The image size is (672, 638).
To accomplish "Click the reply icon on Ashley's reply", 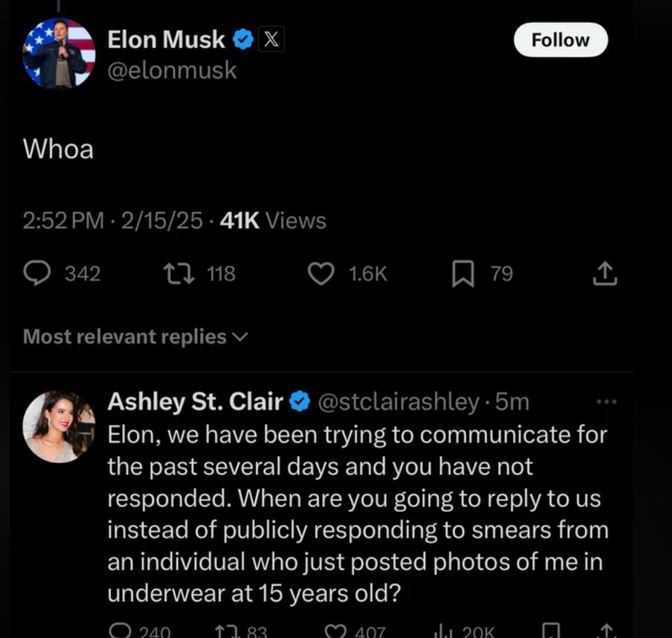I will pos(121,631).
